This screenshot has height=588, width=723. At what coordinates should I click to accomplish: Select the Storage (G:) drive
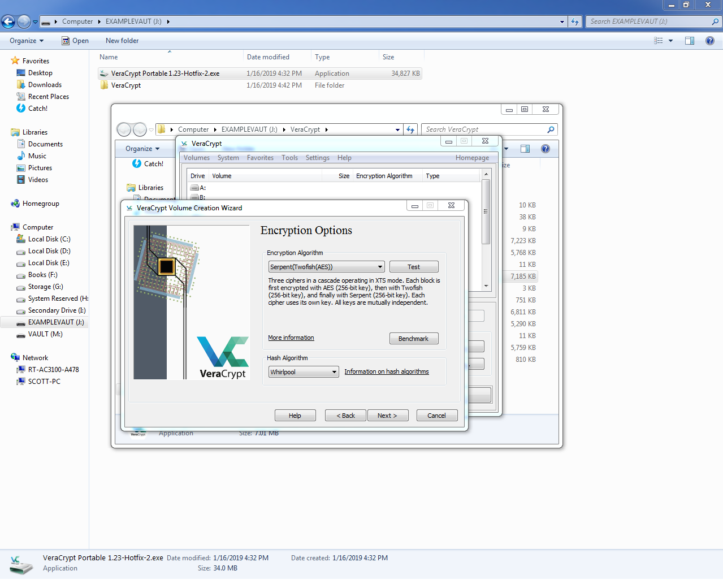tap(40, 287)
